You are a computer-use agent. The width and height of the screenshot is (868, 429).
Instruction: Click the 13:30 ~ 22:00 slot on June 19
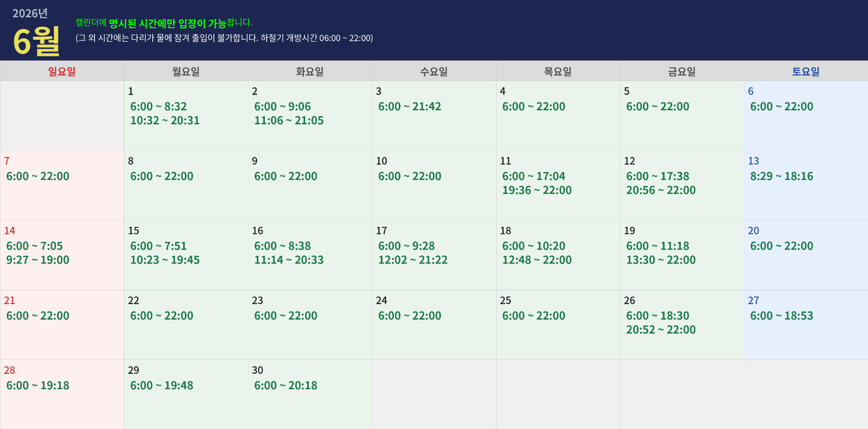pyautogui.click(x=660, y=260)
